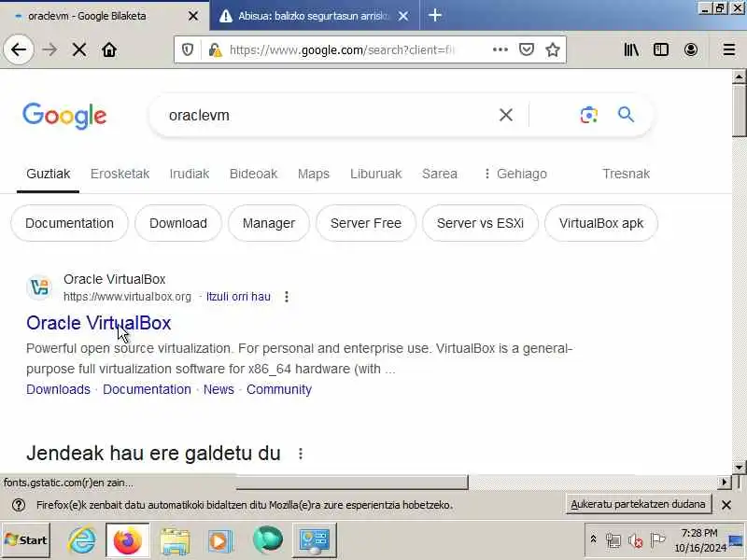Open the Erosketak shopping tab
Viewport: 747px width, 560px height.
120,174
